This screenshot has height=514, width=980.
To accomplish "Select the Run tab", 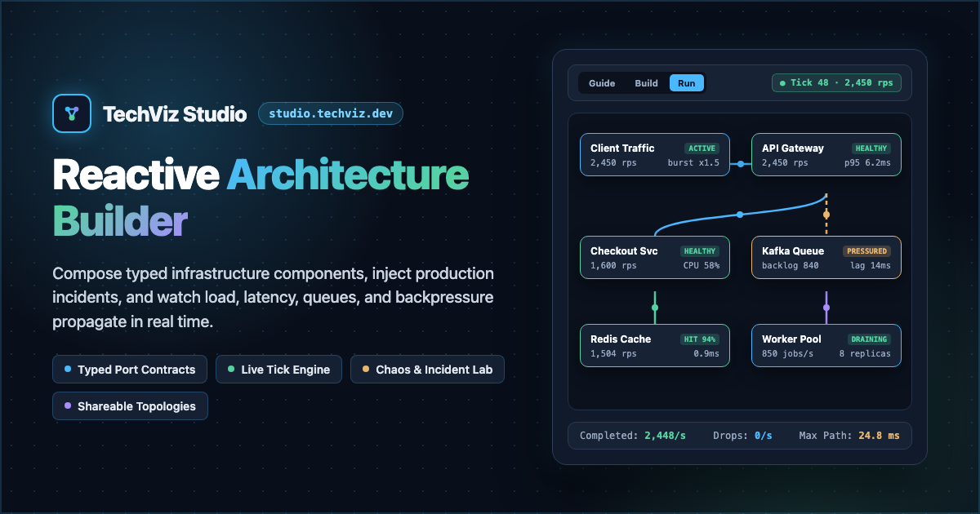I will 687,83.
